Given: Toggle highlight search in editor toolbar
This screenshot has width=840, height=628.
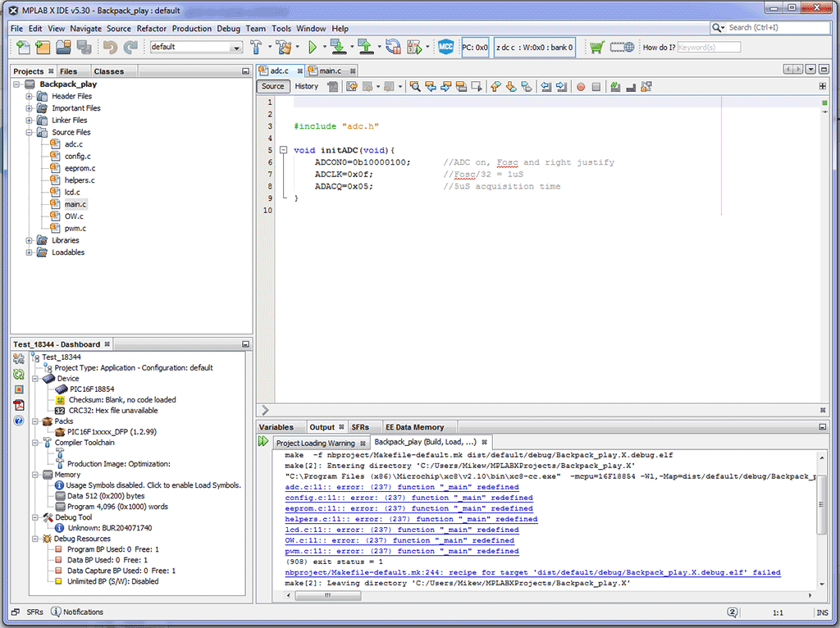Looking at the screenshot, I should coord(461,87).
